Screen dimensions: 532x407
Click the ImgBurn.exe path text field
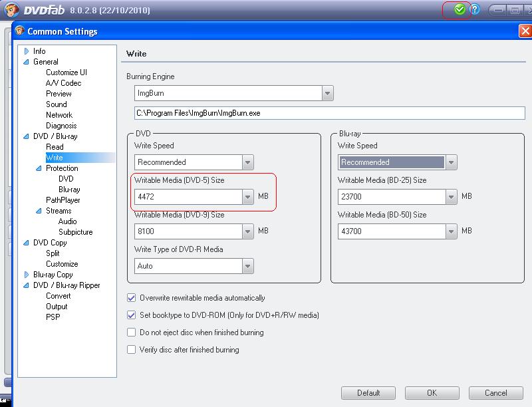[x=329, y=113]
